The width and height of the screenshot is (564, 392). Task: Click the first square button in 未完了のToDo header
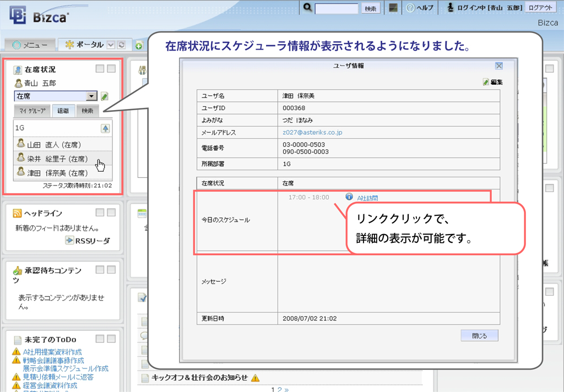click(100, 339)
